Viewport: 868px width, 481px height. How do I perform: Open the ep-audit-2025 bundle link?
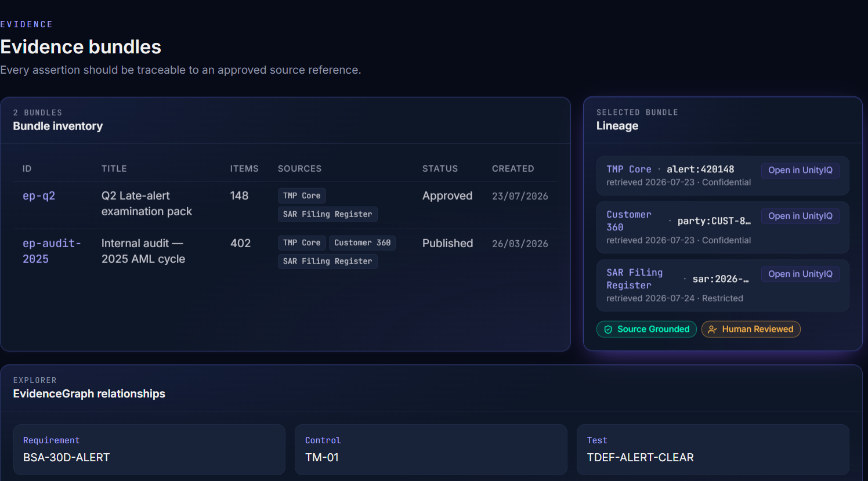click(x=52, y=251)
